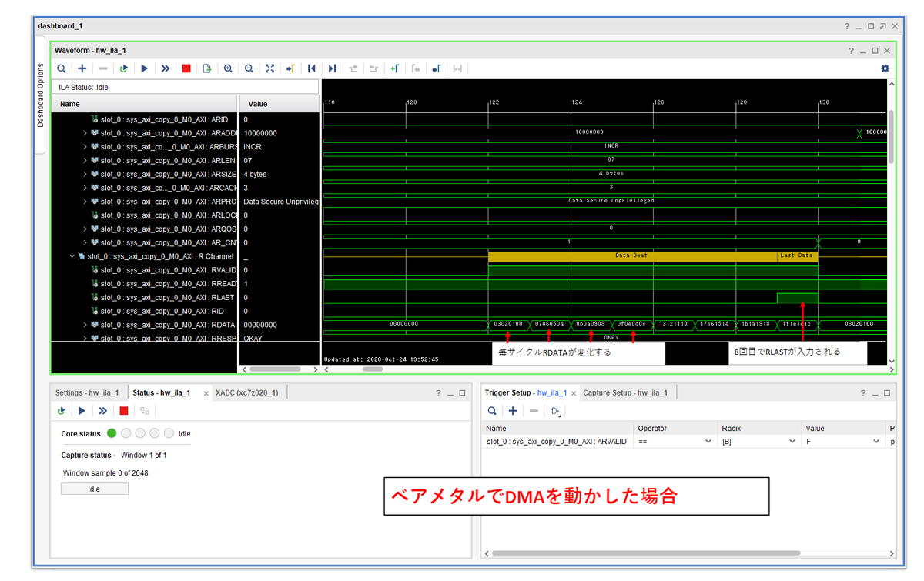Switch to Settings - hw_ila_1 tab
This screenshot has height=581, width=924.
87,392
